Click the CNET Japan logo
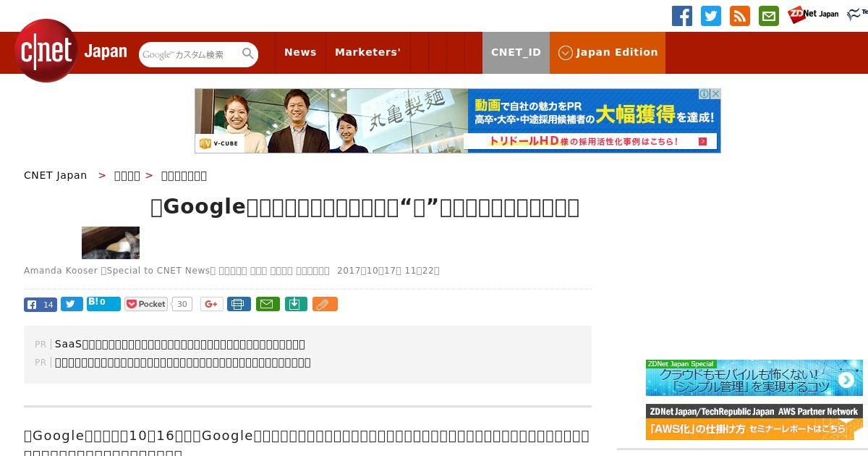Viewport: 868px width, 456px height. (x=71, y=51)
